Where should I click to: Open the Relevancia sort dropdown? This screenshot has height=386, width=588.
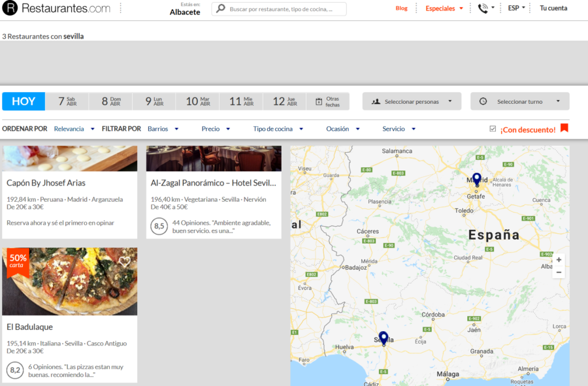pos(74,129)
